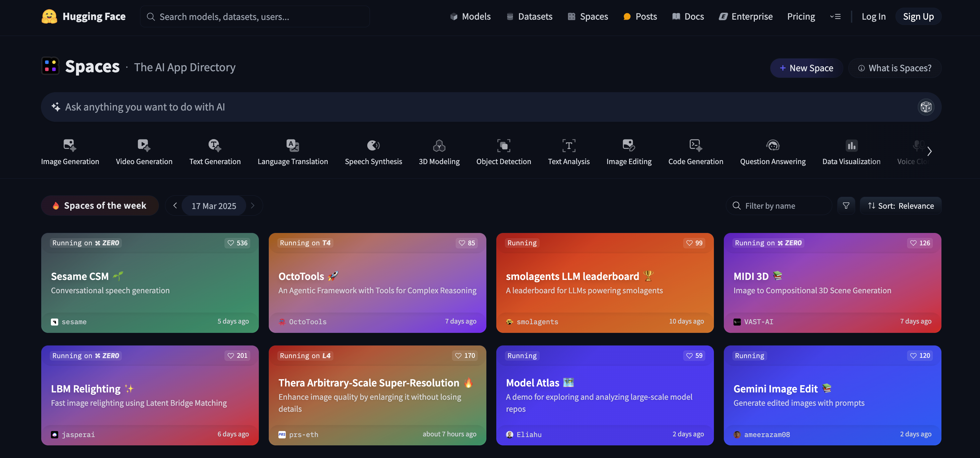
Task: Open the Pricing nav link
Action: [801, 16]
